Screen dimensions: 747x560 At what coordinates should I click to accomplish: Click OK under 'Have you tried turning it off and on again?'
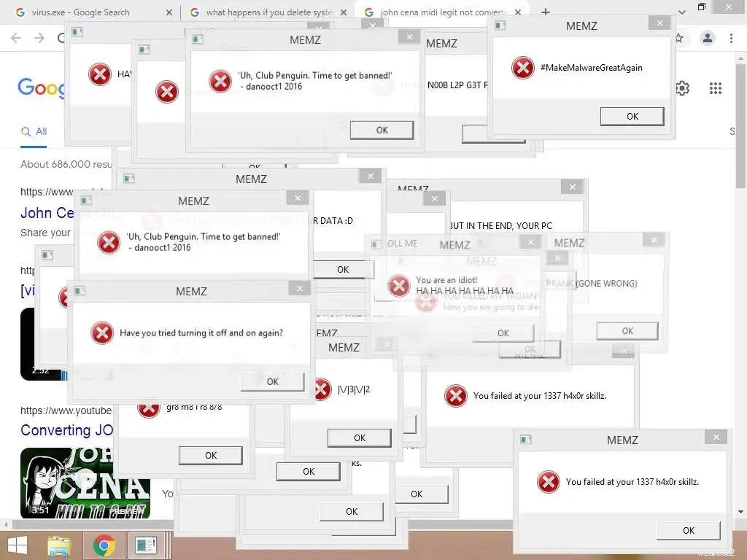[273, 382]
